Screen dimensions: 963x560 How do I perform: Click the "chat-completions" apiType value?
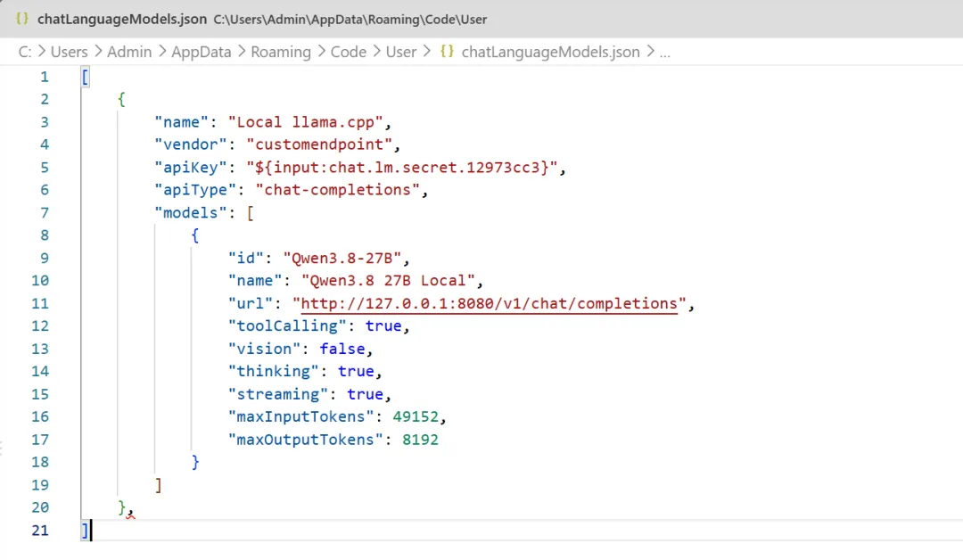338,190
